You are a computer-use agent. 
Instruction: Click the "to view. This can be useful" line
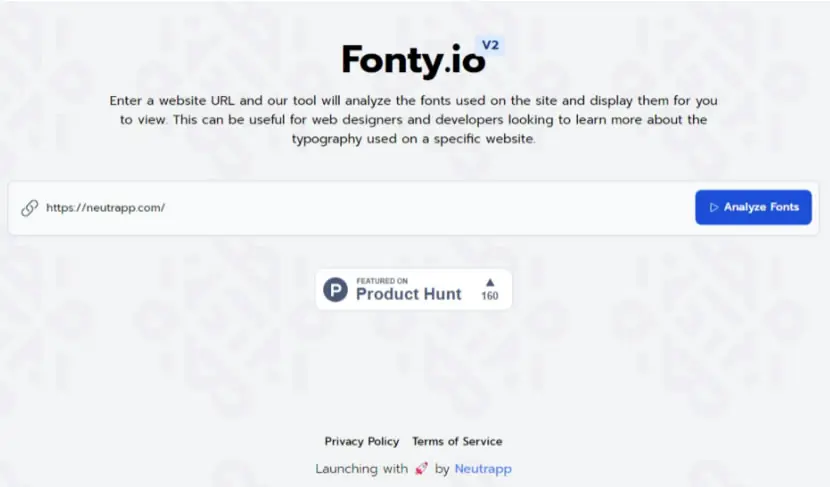[413, 120]
